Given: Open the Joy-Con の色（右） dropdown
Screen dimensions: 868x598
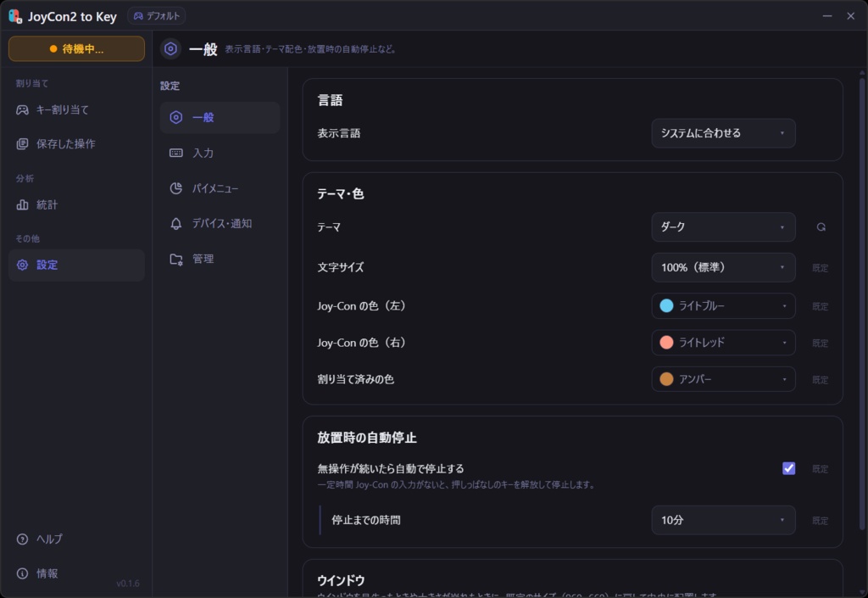Looking at the screenshot, I should tap(723, 343).
